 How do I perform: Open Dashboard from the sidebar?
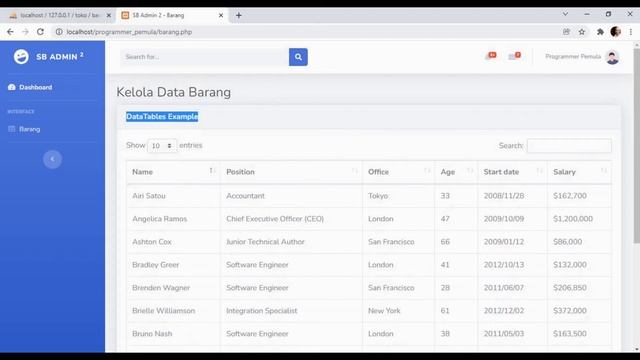click(30, 87)
